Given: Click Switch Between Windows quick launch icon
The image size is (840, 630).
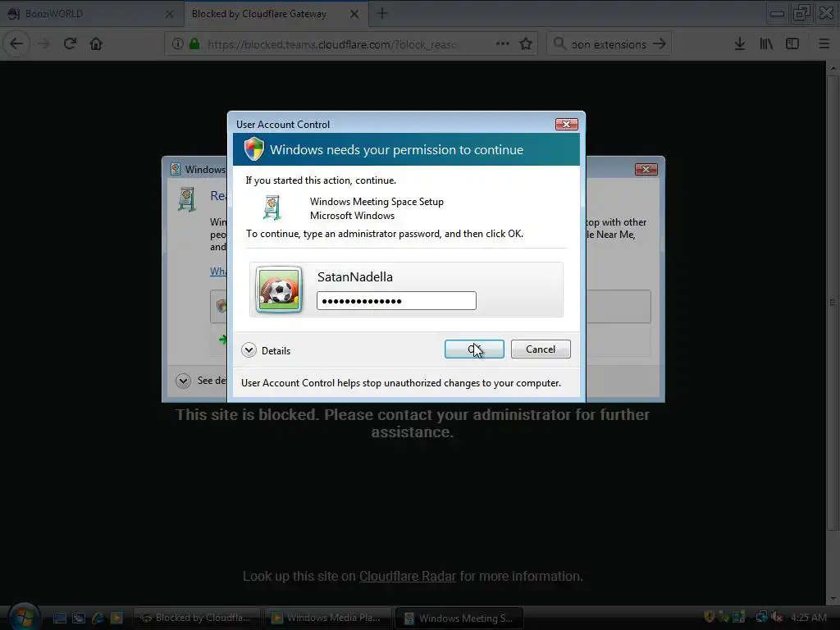Looking at the screenshot, I should click(79, 618).
